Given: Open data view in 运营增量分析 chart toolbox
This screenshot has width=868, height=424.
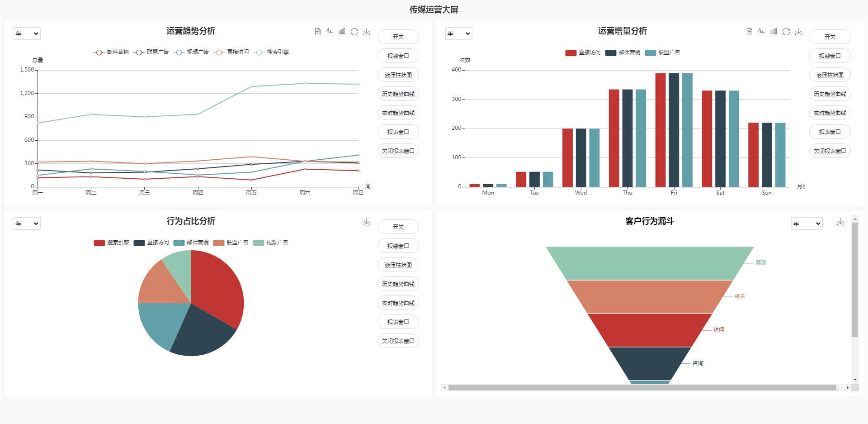Looking at the screenshot, I should tap(749, 32).
